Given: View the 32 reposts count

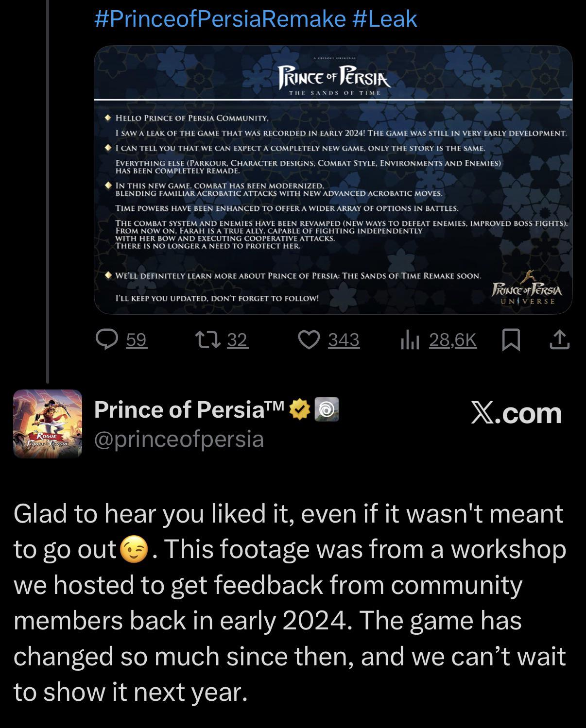Looking at the screenshot, I should click(237, 339).
